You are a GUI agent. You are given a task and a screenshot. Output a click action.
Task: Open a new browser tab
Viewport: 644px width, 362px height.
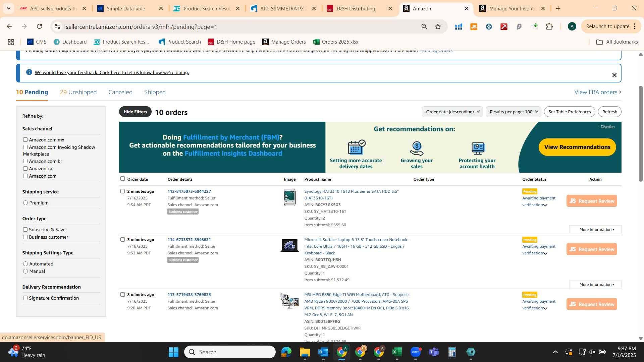click(558, 8)
